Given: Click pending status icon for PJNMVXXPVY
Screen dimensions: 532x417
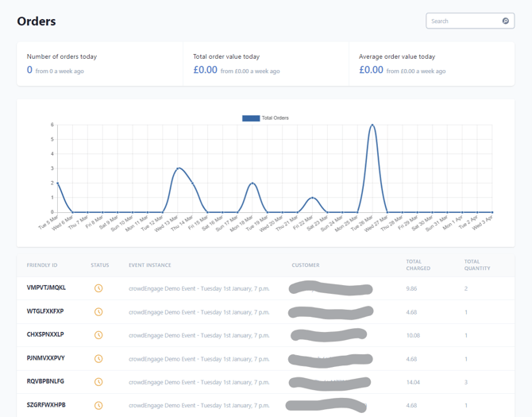Looking at the screenshot, I should coord(98,358).
